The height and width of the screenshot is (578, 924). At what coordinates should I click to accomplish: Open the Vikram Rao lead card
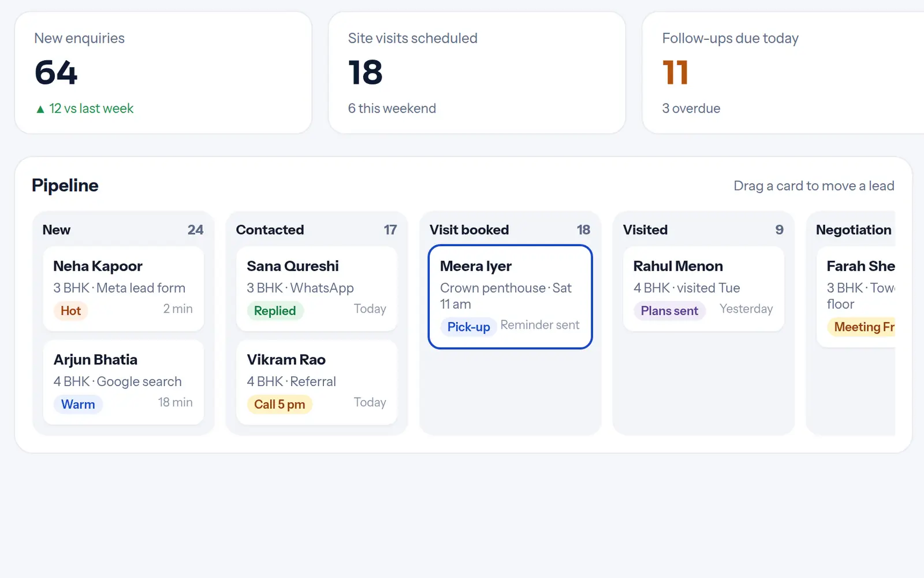point(317,382)
